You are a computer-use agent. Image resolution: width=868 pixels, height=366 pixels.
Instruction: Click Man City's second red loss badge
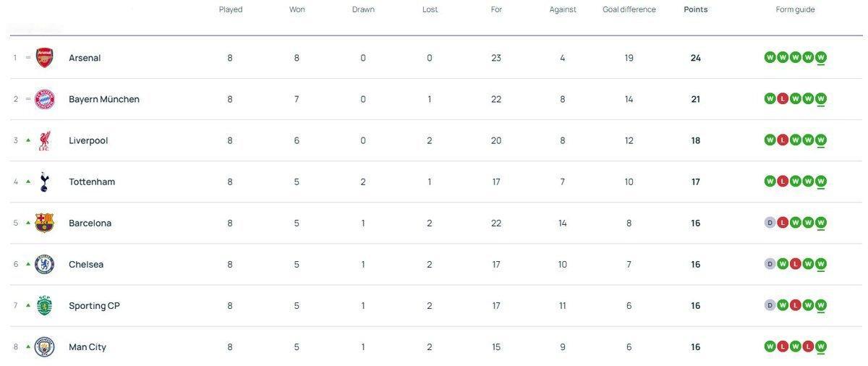808,346
